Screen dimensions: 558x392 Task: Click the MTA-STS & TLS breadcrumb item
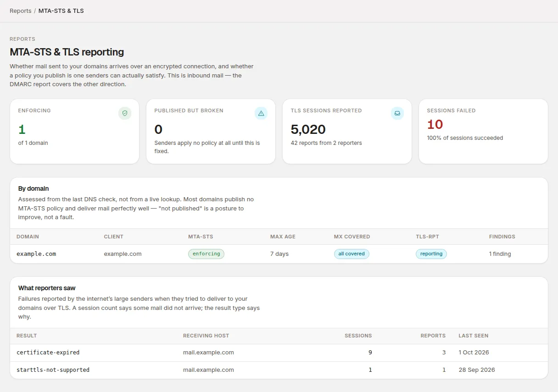(61, 11)
